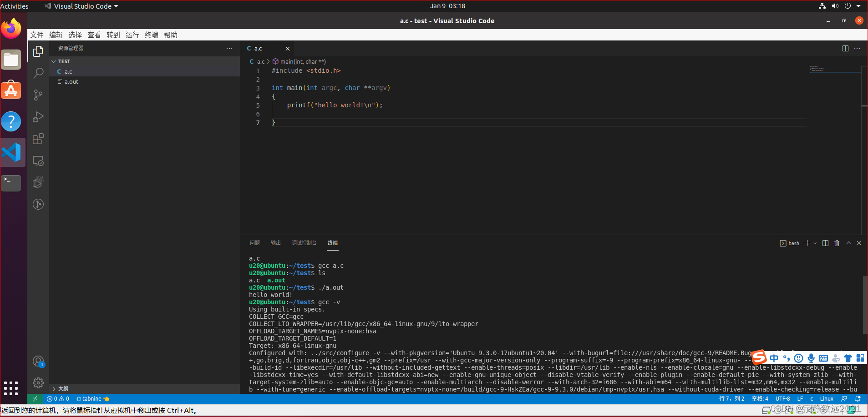Kill the terminal with the trash icon

[x=837, y=243]
